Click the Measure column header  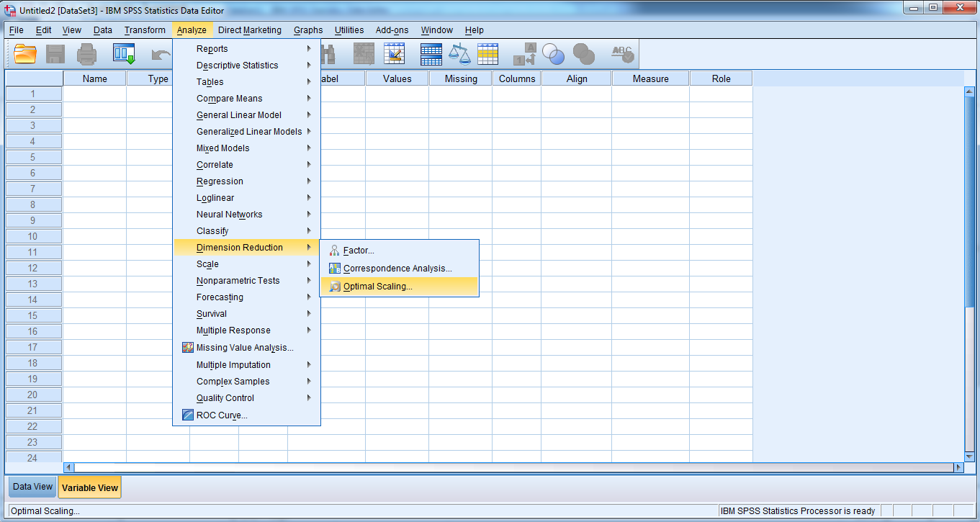pyautogui.click(x=651, y=78)
